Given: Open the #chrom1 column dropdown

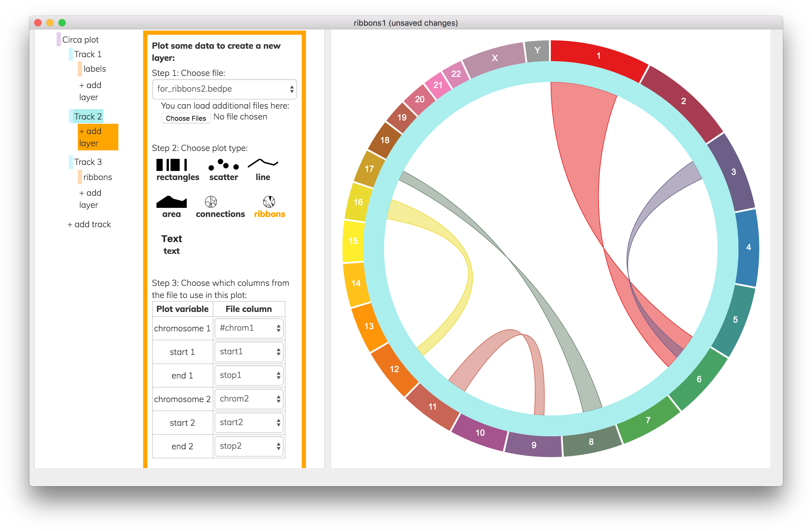Looking at the screenshot, I should click(249, 328).
